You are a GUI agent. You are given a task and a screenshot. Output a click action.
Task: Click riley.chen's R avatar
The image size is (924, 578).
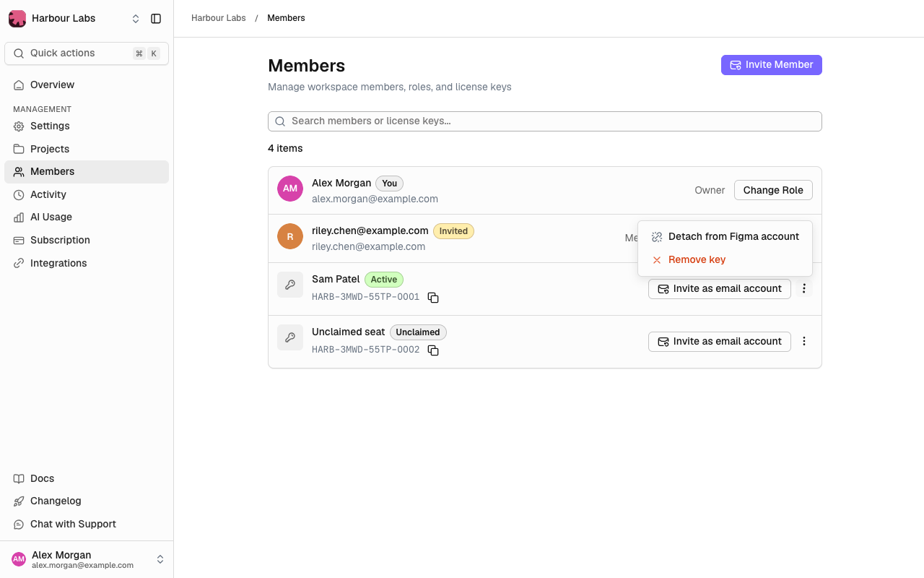click(290, 236)
